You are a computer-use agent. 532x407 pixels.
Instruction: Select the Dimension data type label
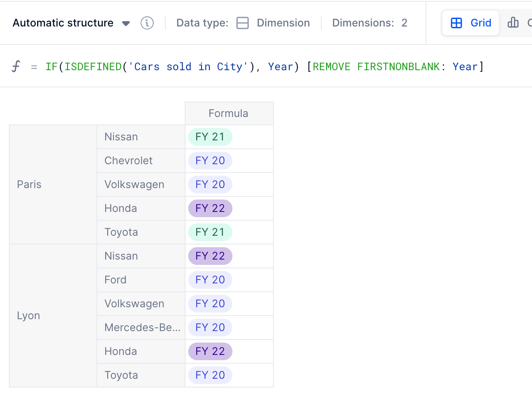point(283,23)
